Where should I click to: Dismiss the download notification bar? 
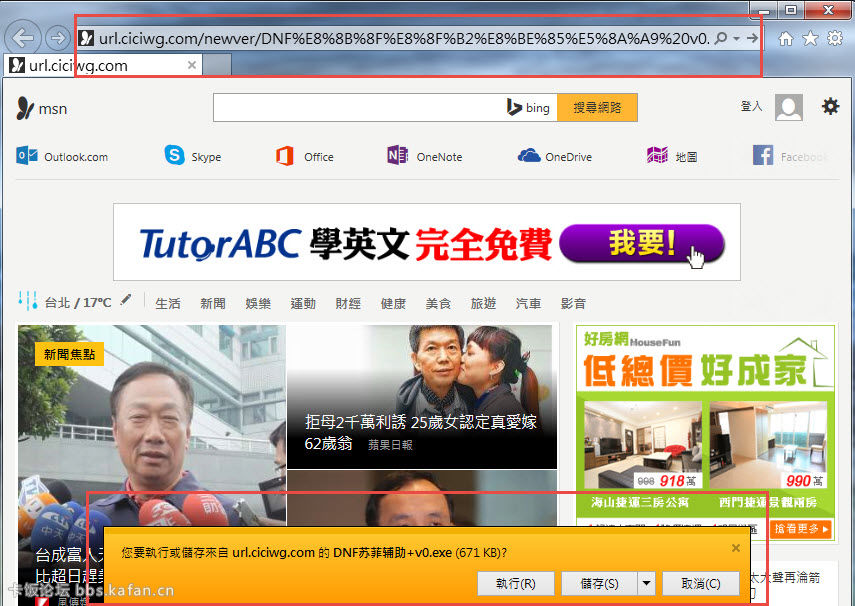coord(735,548)
